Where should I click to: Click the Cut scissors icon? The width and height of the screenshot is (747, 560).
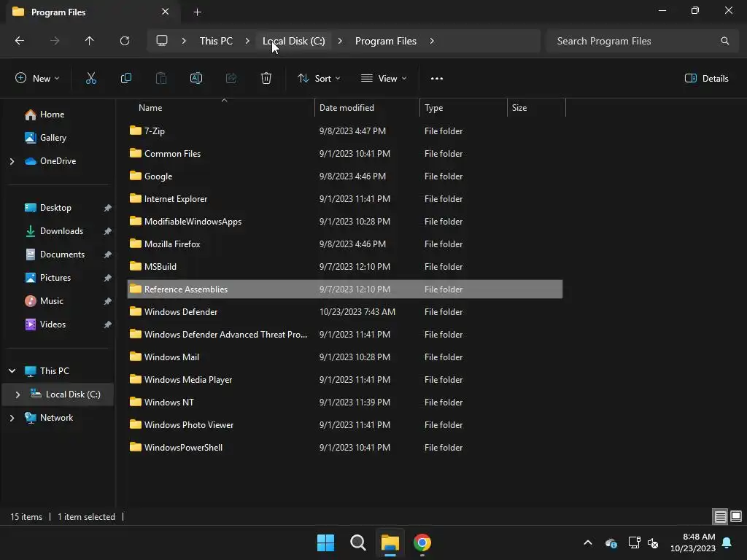[x=91, y=79]
